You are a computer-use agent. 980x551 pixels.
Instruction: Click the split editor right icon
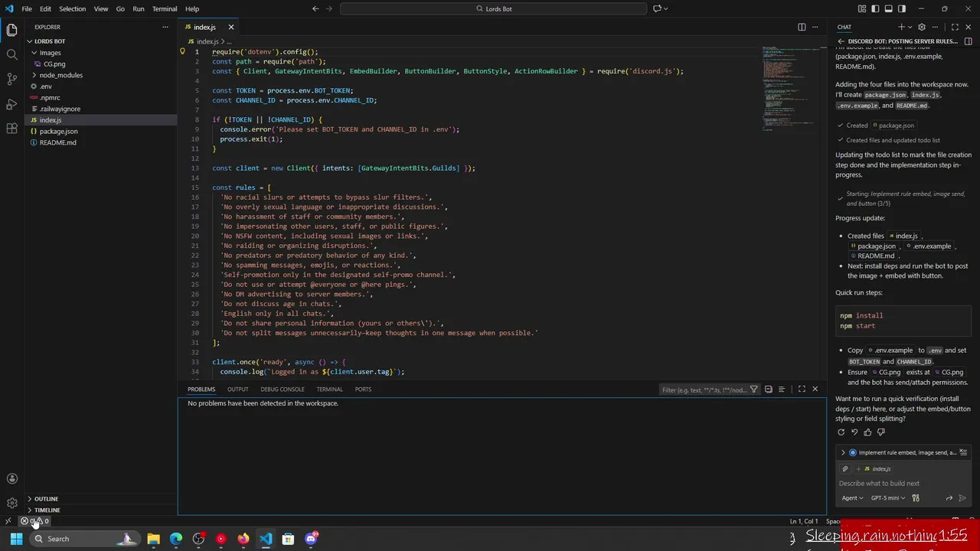tap(802, 27)
